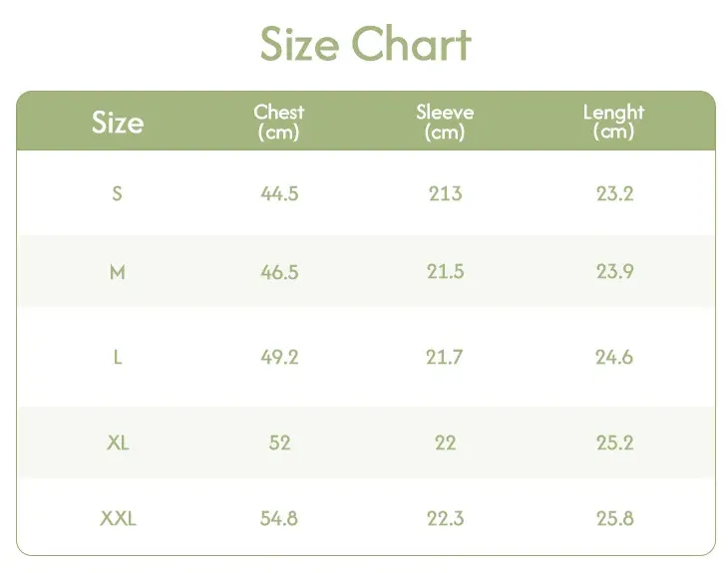Click the Lenght (cm) column header

point(613,122)
